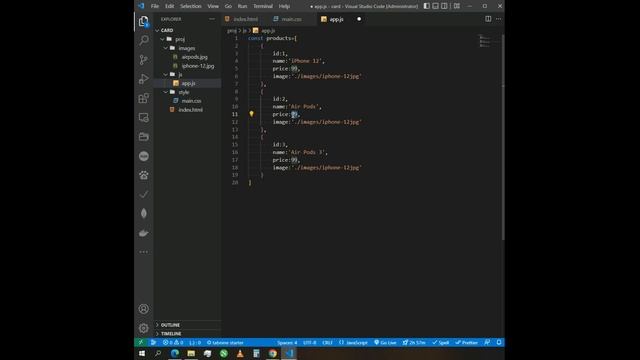The height and width of the screenshot is (360, 640).
Task: Click the Prettier status bar button
Action: 467,342
